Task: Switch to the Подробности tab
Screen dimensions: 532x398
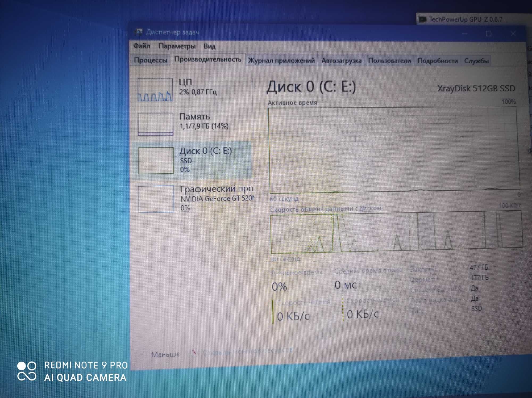Action: 438,61
